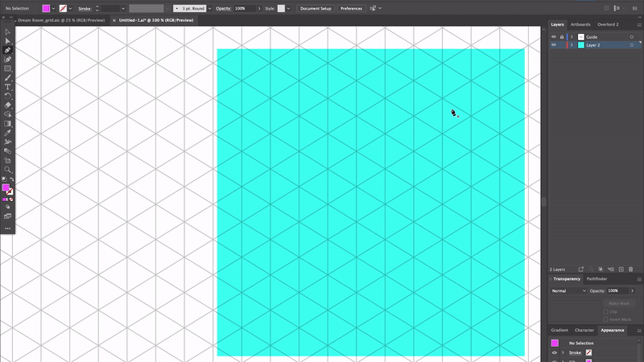Open the brush definition 3 pt. Round dropdown
Viewport: 644px width, 362px height.
click(x=210, y=9)
